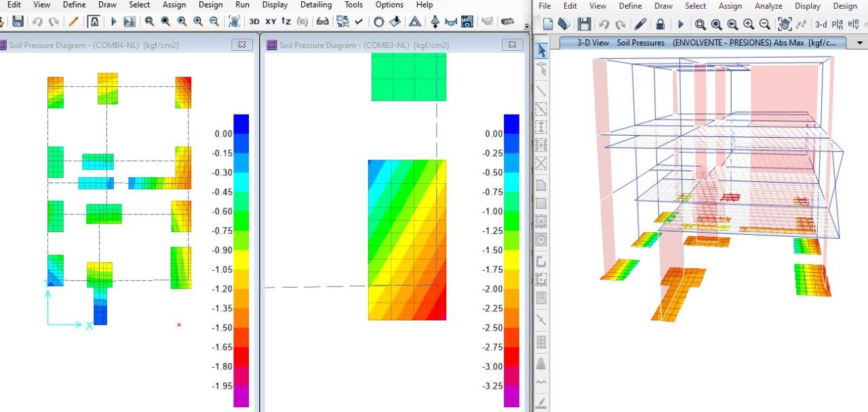The width and height of the screenshot is (868, 412).
Task: Activate the Select pointer arrow tool
Action: coord(541,51)
